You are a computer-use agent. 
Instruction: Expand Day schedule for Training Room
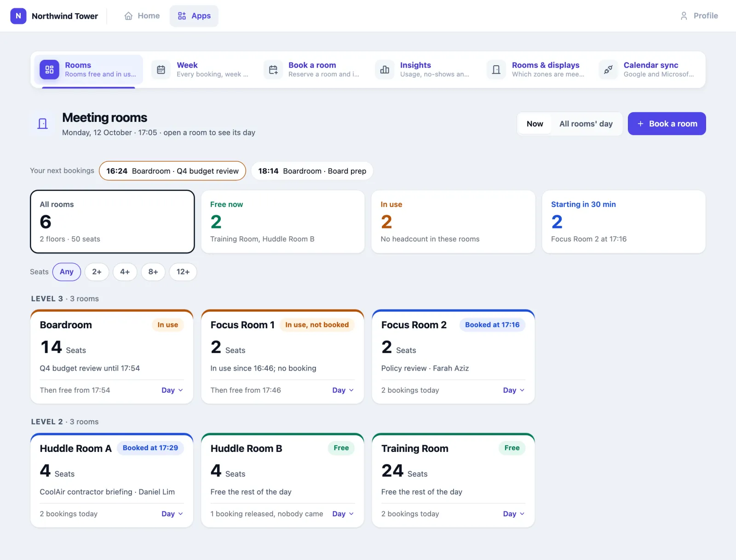(x=514, y=514)
